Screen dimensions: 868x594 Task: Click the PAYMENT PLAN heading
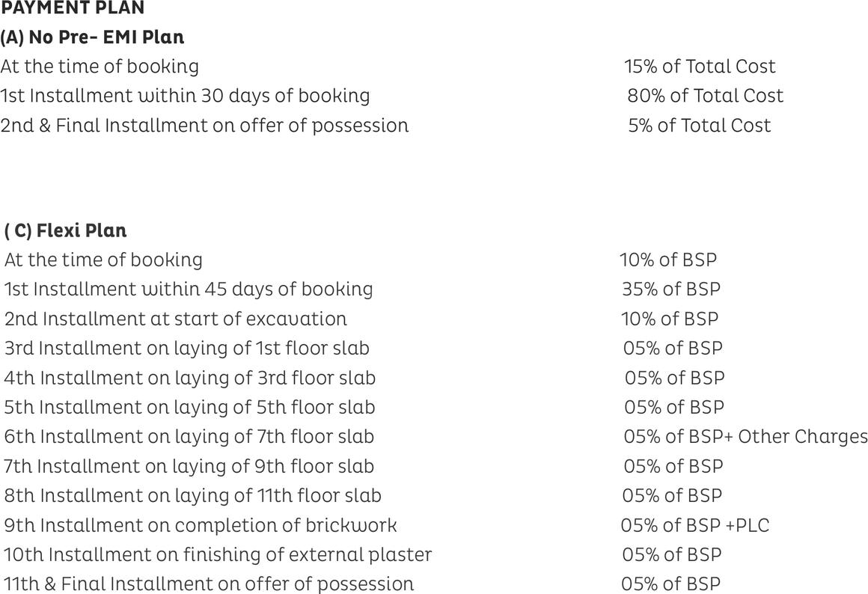[73, 9]
